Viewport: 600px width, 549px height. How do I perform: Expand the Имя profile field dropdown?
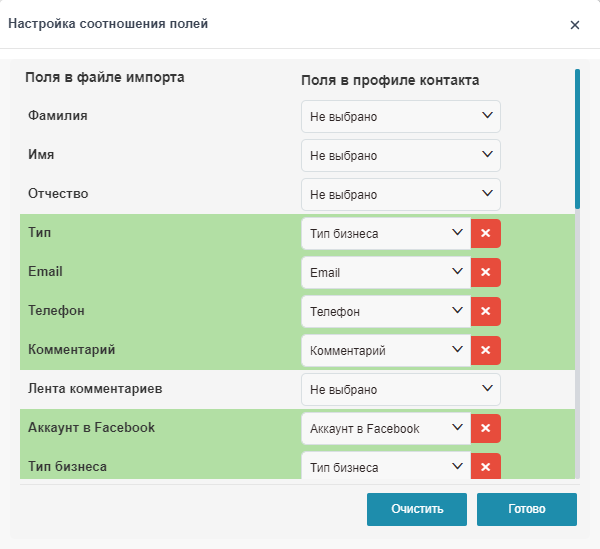click(x=400, y=155)
